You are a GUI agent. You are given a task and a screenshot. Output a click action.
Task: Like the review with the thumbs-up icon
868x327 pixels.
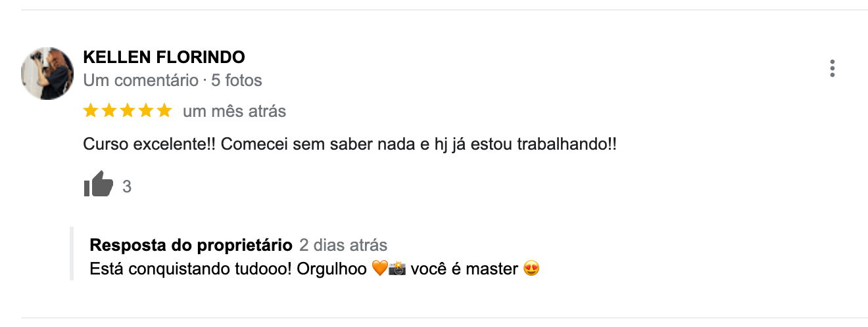(99, 185)
